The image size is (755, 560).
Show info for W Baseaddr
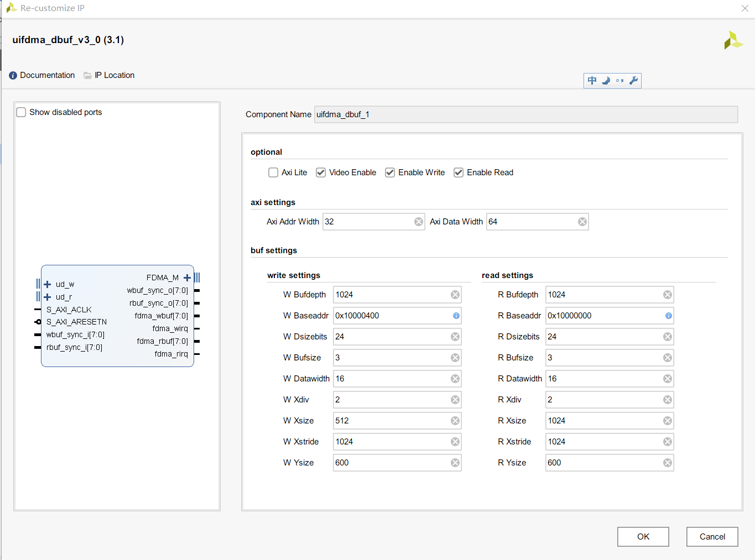pyautogui.click(x=456, y=316)
